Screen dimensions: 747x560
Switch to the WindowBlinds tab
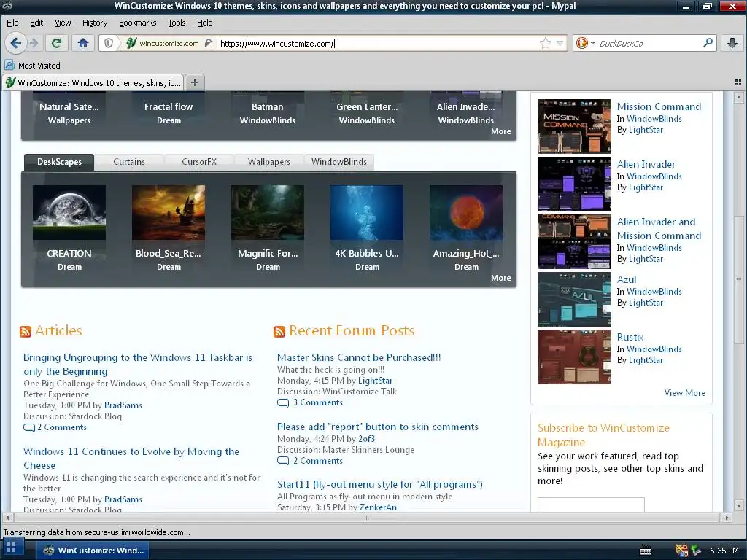pyautogui.click(x=338, y=162)
